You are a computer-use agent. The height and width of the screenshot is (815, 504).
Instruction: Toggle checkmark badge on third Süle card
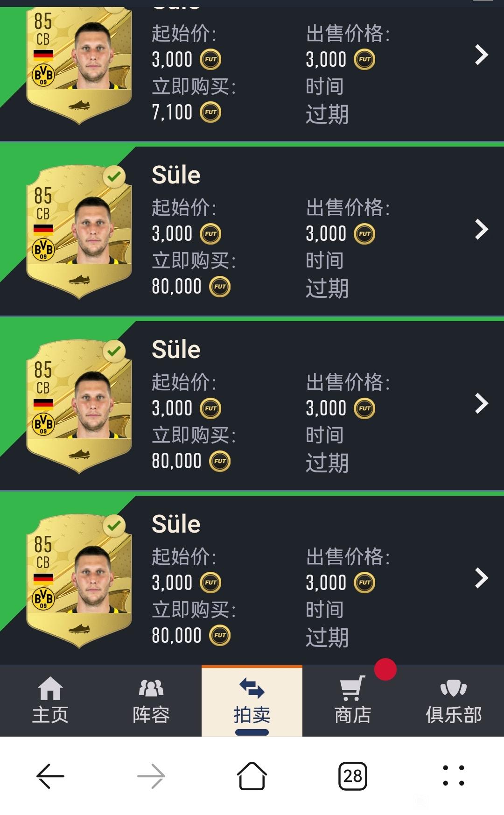coord(114,351)
